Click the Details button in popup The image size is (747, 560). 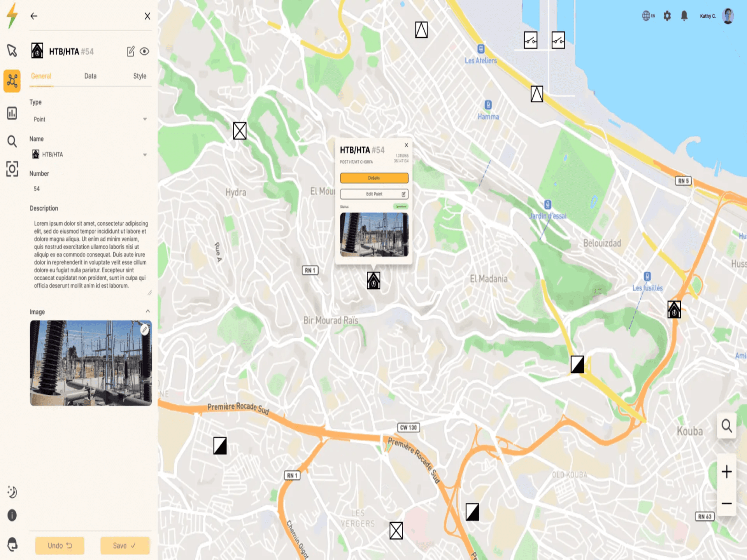click(374, 178)
